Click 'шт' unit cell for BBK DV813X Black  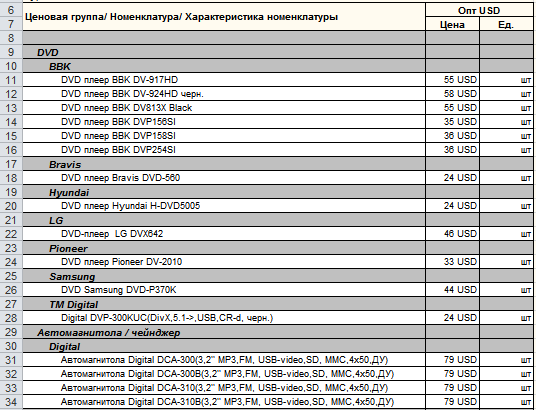[x=506, y=108]
